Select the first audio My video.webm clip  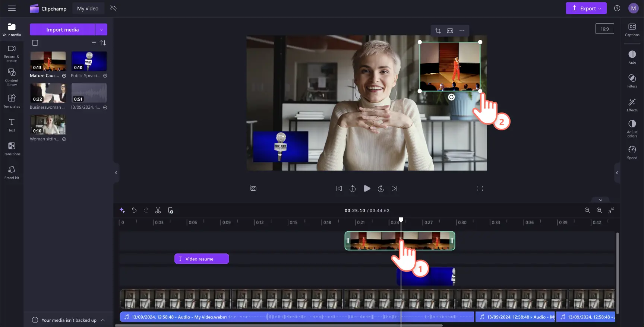297,317
